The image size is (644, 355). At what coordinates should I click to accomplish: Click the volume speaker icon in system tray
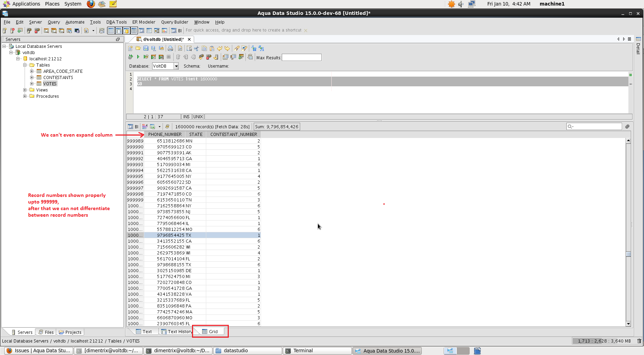click(x=461, y=4)
